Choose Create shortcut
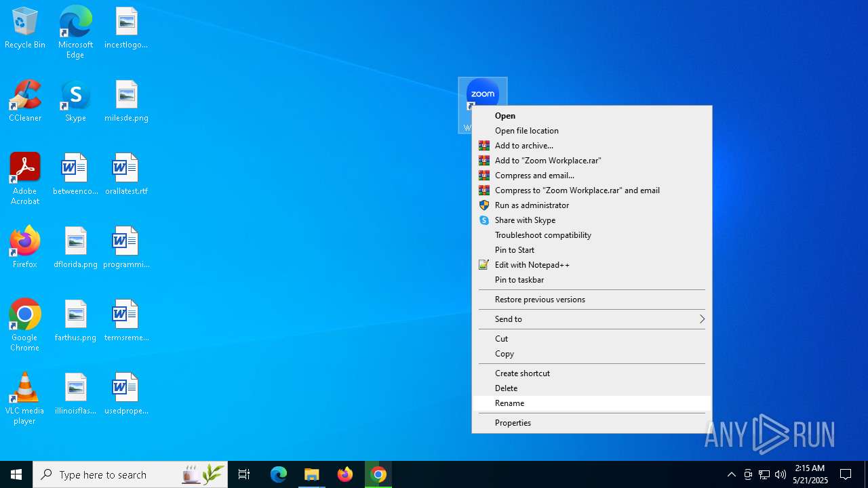This screenshot has width=868, height=488. pos(592,373)
